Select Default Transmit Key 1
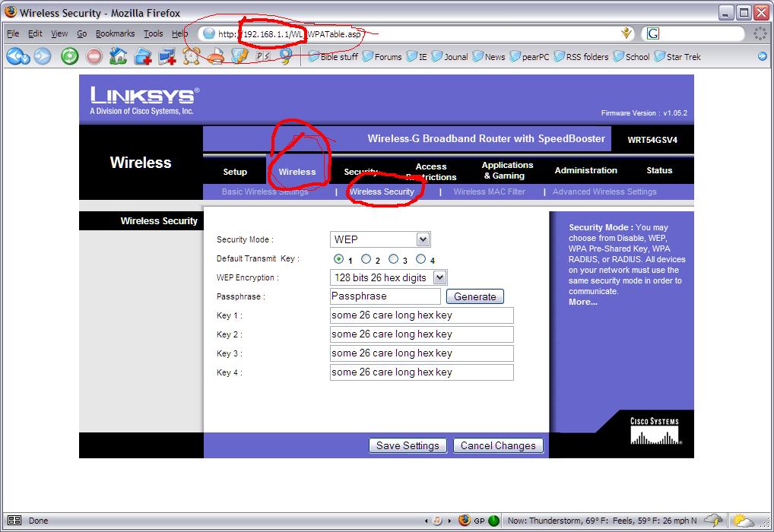The width and height of the screenshot is (774, 532). 338,259
